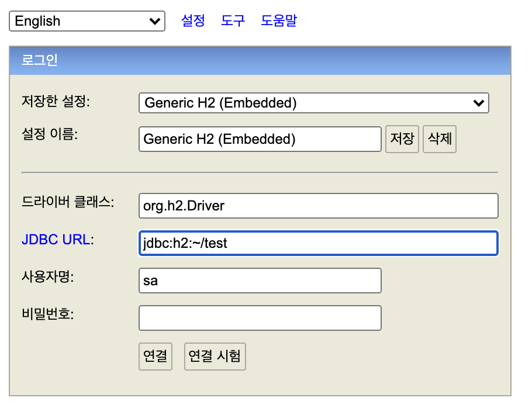Open the 도움말 help link

click(279, 21)
